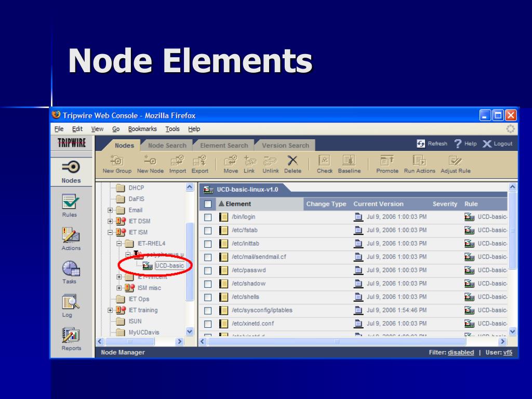Click rule icon in /etc/fstab row
The image size is (532, 399).
point(469,230)
